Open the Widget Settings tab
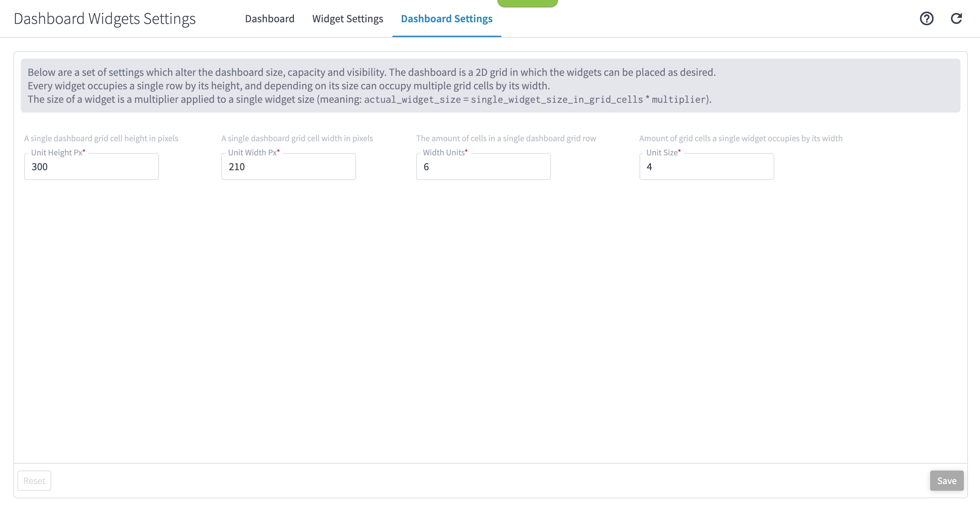980x511 pixels. pyautogui.click(x=347, y=19)
